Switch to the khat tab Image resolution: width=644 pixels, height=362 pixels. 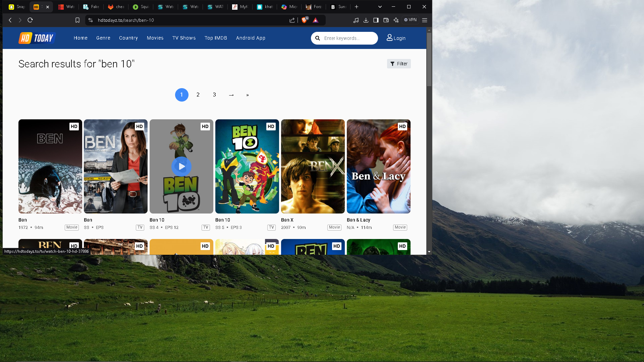265,7
